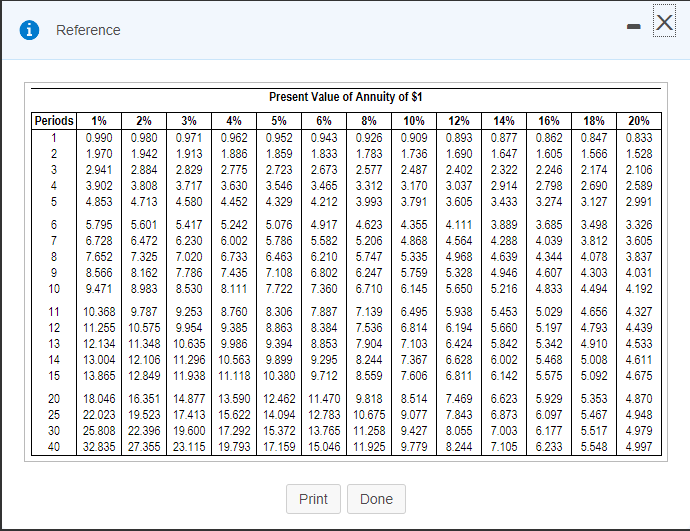The image size is (690, 531).
Task: Click value 5.517 for 30 periods at 18%
Action: [x=594, y=430]
